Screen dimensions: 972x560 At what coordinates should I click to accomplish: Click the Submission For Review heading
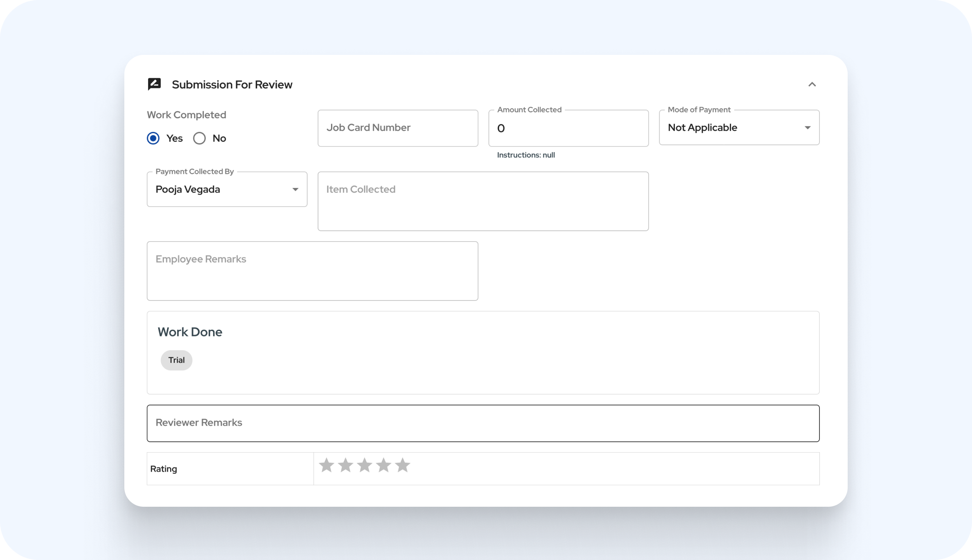(x=232, y=84)
